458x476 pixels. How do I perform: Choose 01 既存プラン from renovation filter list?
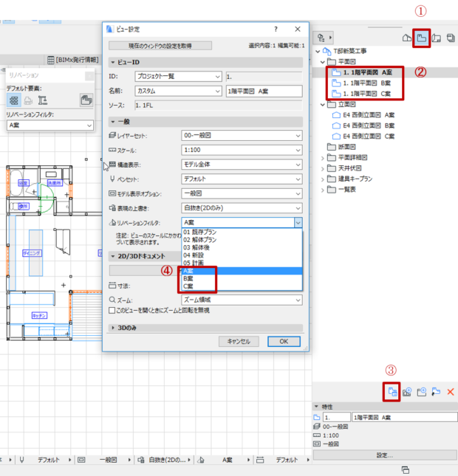click(242, 232)
